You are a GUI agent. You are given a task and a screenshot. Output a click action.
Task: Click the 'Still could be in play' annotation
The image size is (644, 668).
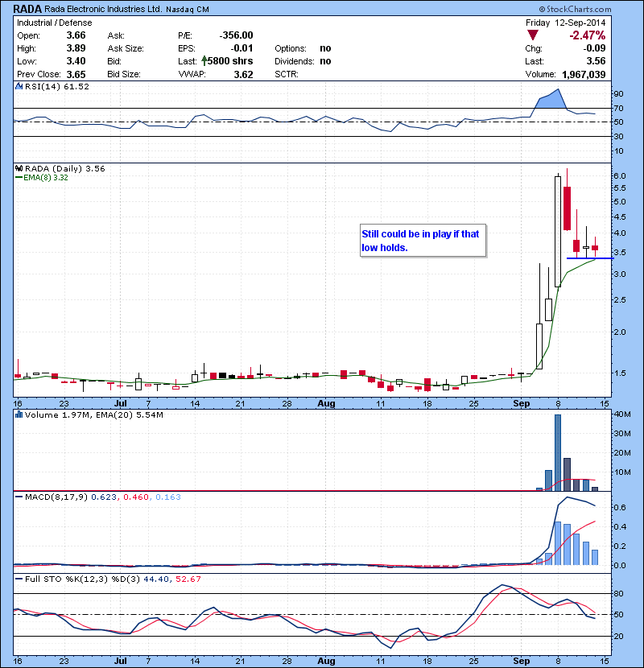point(423,241)
